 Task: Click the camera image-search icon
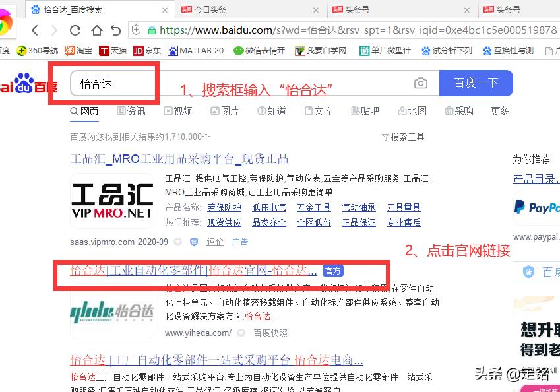[421, 83]
